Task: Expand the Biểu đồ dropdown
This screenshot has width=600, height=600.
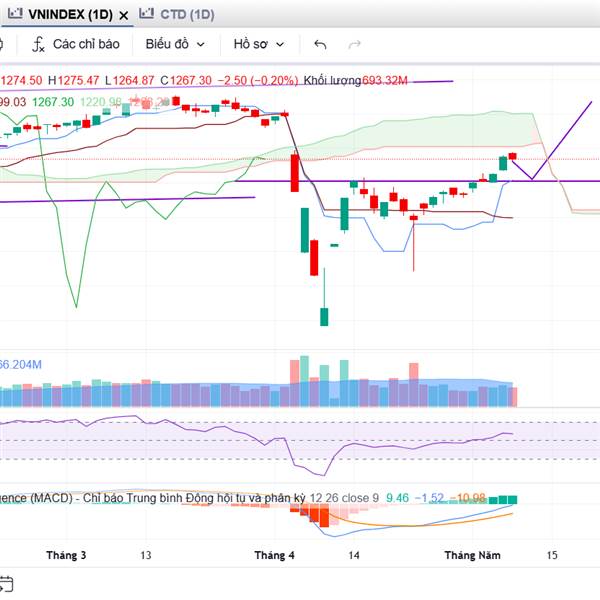Action: pos(175,44)
